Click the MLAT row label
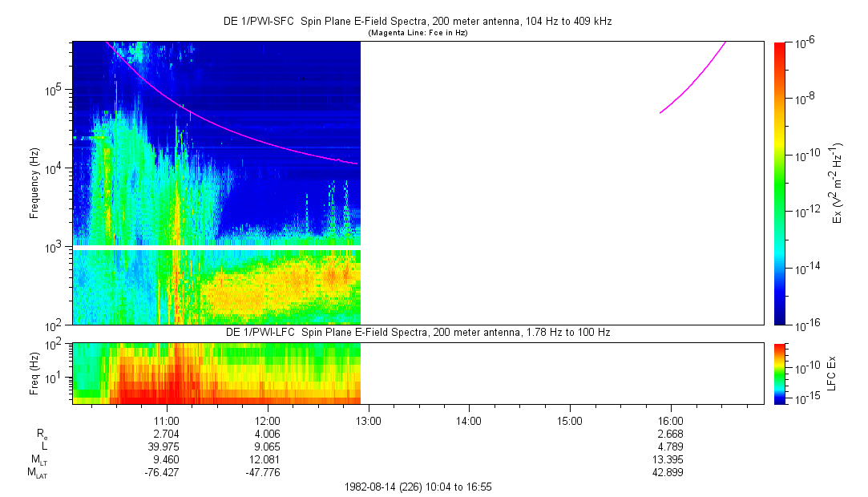Image resolution: width=868 pixels, height=497 pixels. coord(37,472)
